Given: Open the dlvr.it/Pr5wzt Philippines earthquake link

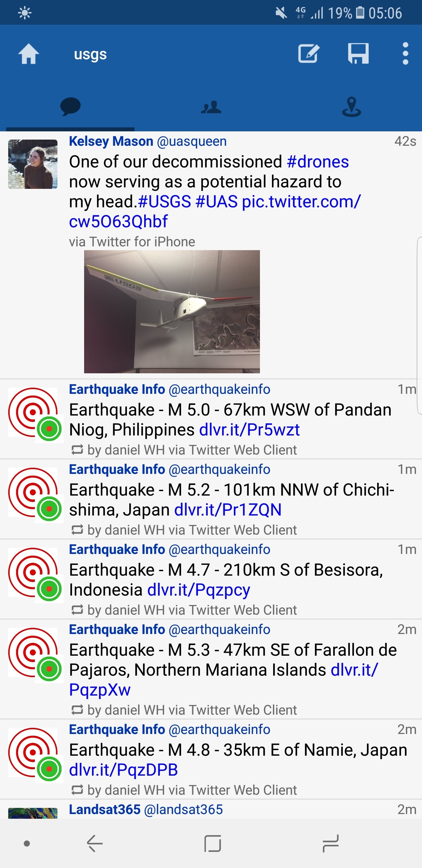Looking at the screenshot, I should (x=249, y=430).
